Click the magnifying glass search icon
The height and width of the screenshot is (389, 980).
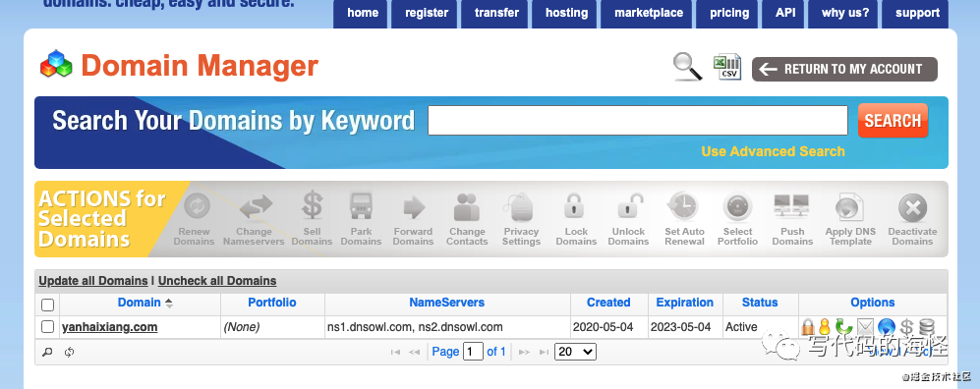(x=687, y=67)
